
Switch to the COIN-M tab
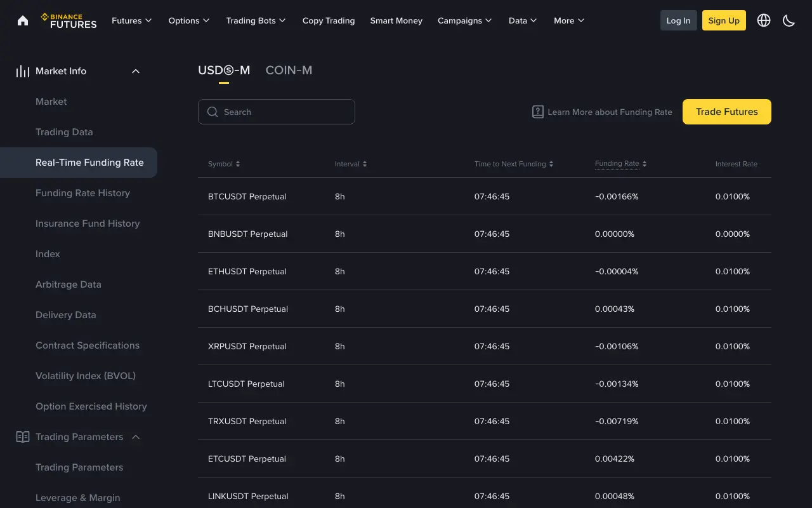[289, 70]
